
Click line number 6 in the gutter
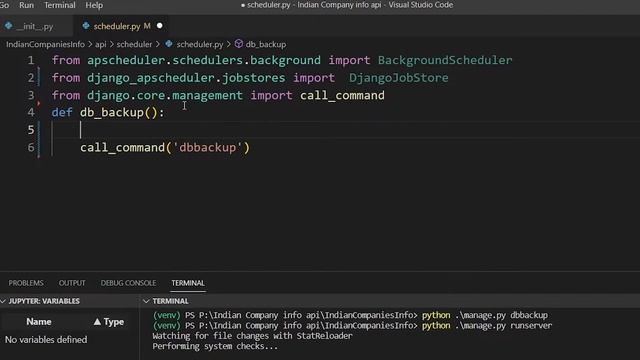[x=31, y=147]
